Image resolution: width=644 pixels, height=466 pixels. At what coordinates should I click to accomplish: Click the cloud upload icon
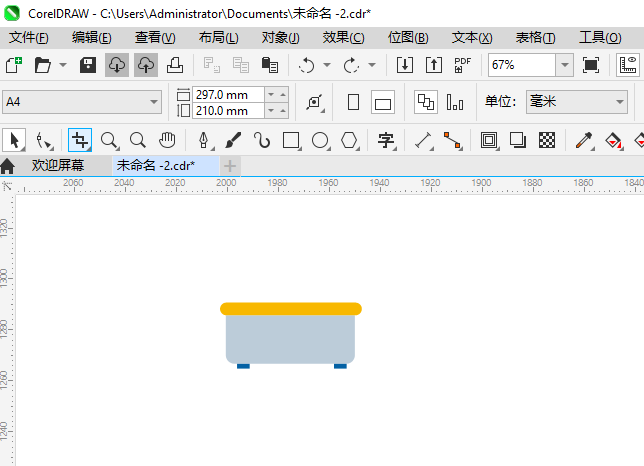tap(146, 65)
